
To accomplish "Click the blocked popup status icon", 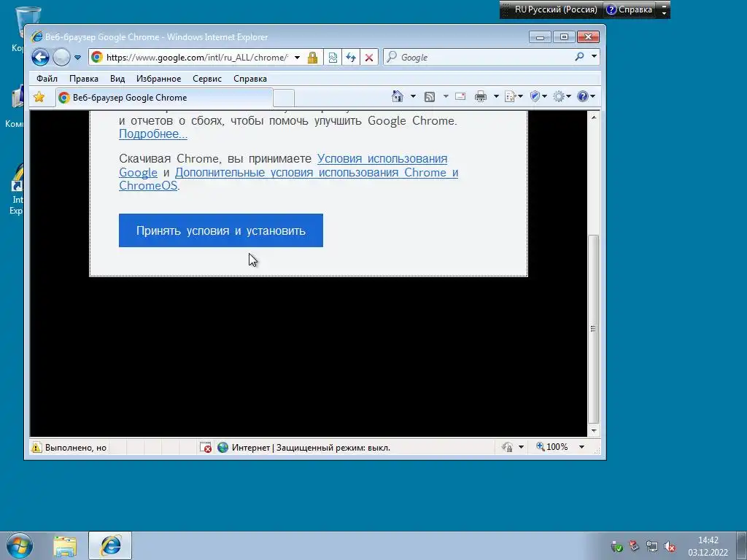I will point(205,447).
